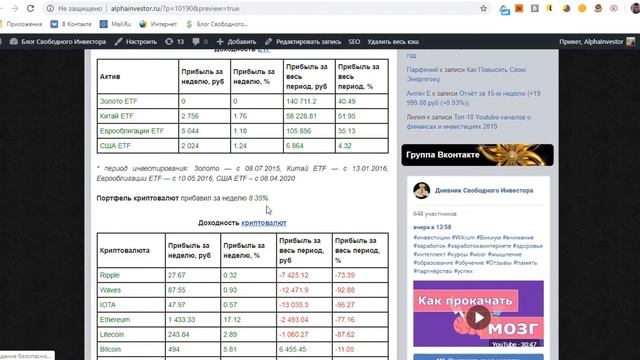The image size is (640, 360).
Task: Reload the page with the refresh icon
Action: click(x=30, y=8)
